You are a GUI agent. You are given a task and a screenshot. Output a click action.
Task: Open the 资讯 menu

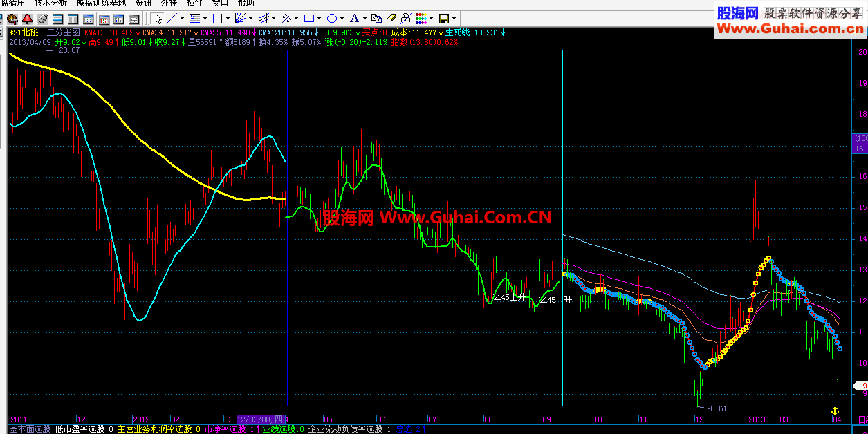[x=143, y=3]
